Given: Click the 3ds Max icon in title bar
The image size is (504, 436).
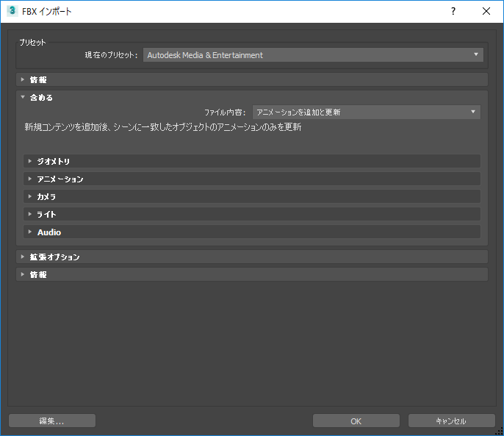Looking at the screenshot, I should 12,11.
